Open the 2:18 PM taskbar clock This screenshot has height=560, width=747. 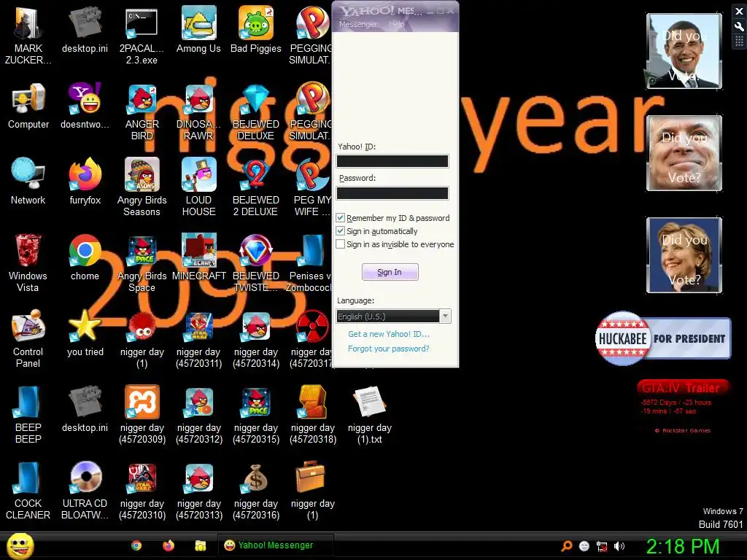point(683,546)
